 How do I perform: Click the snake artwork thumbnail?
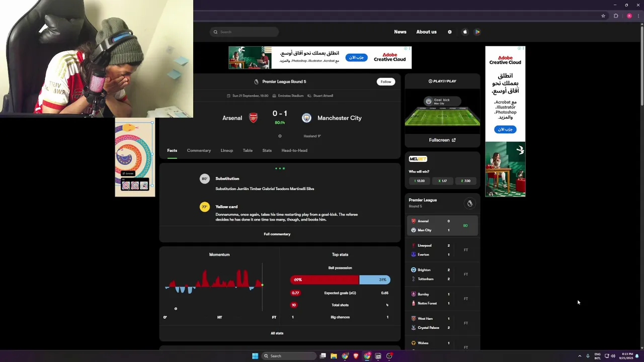point(135,157)
